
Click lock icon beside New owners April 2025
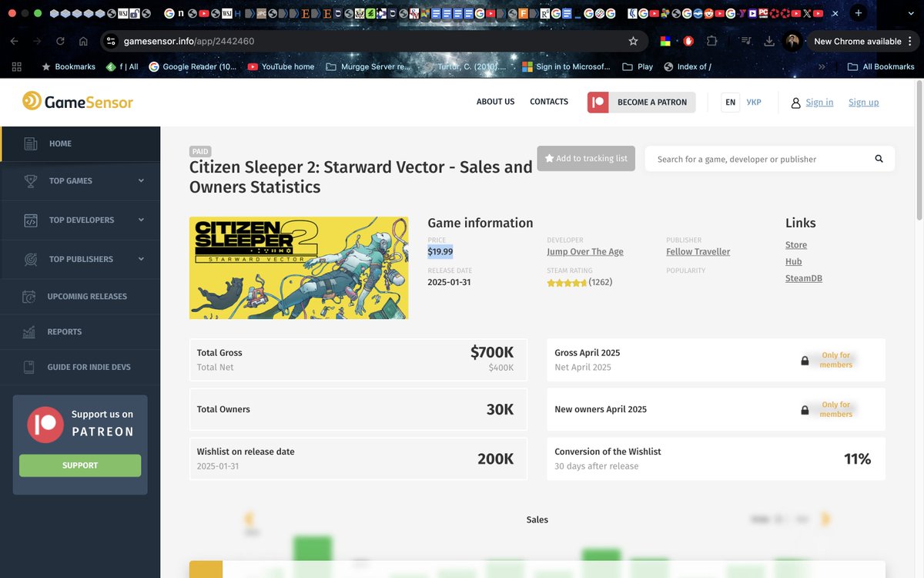coord(805,410)
